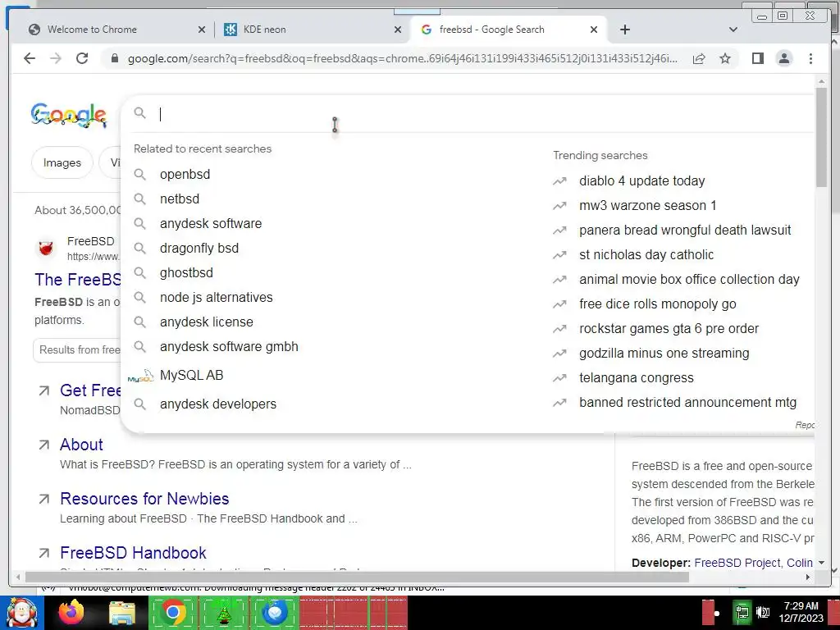Open st nicholas day catholic trend

646,254
